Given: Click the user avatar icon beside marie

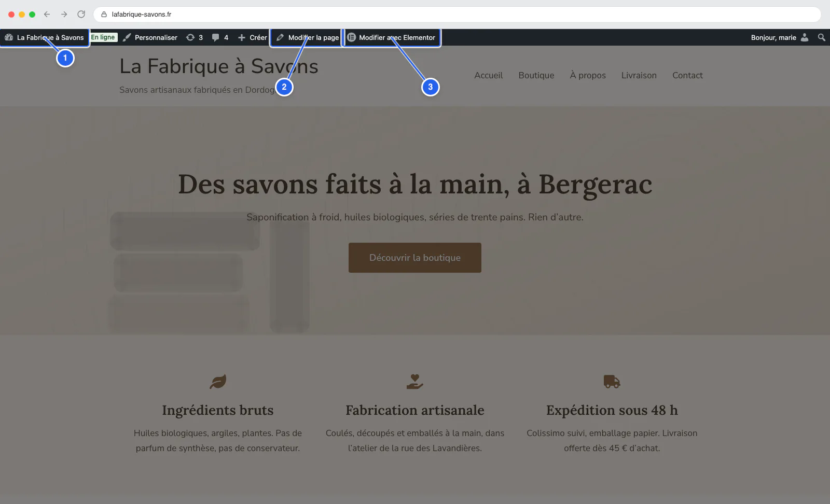Looking at the screenshot, I should (805, 37).
